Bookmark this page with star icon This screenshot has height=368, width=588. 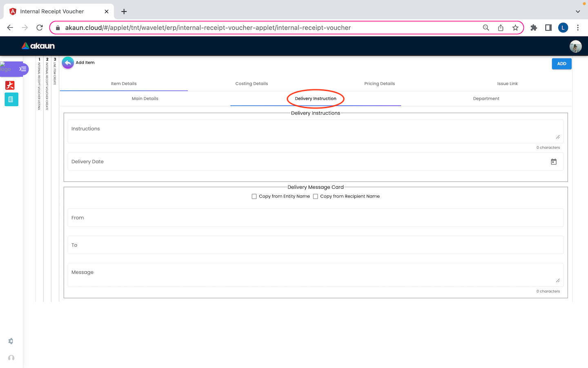(515, 28)
